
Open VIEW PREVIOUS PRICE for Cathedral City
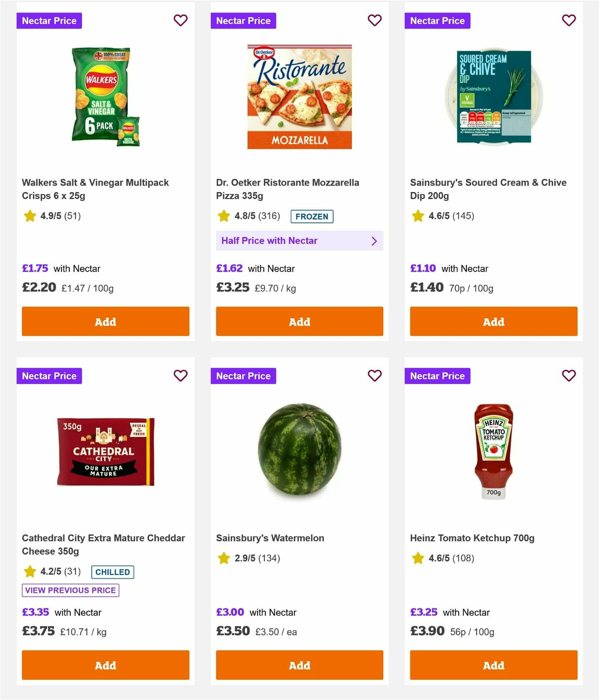click(70, 590)
